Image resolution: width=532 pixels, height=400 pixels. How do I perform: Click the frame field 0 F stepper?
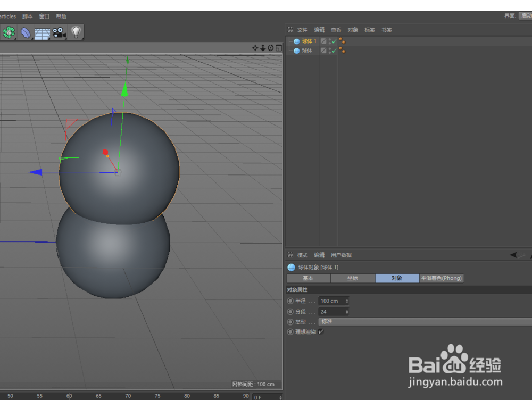280,397
